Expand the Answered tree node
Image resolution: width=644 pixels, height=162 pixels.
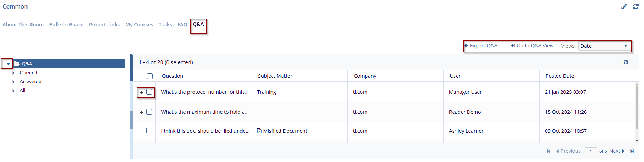[13, 82]
